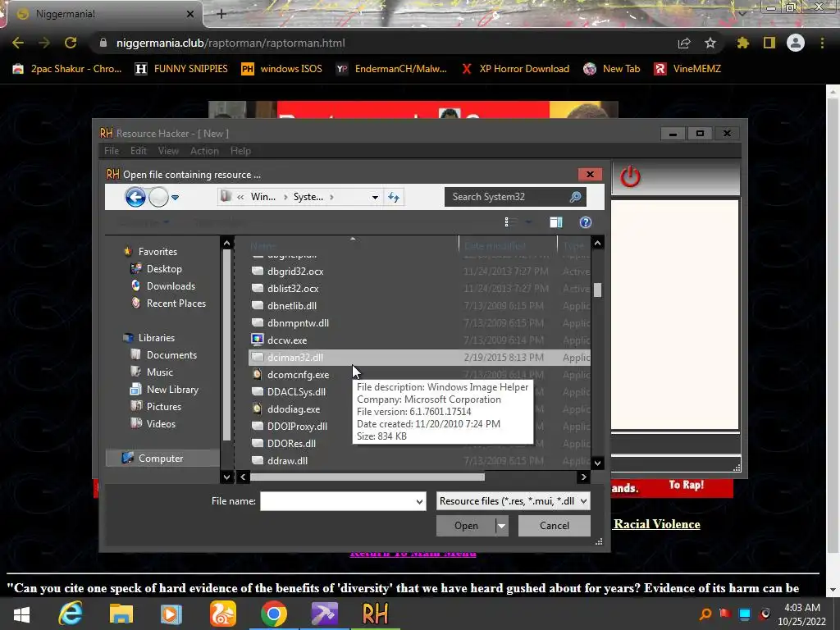Select the ddodiag.exe file icon
The width and height of the screenshot is (840, 630).
pos(258,409)
